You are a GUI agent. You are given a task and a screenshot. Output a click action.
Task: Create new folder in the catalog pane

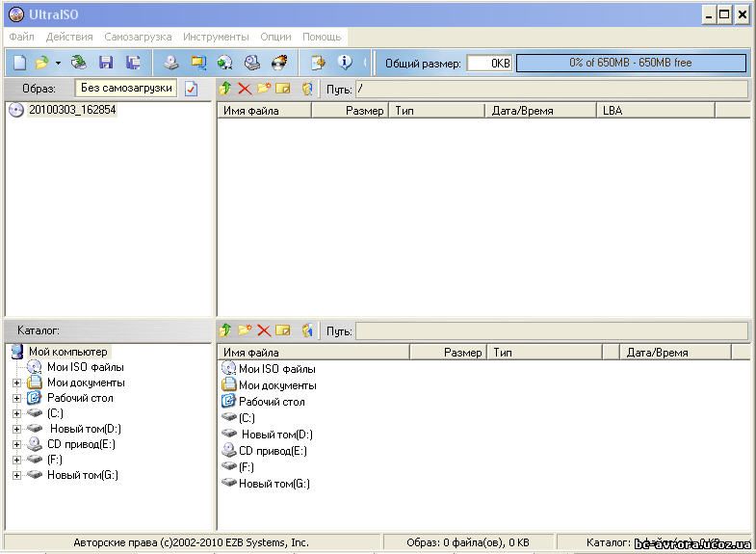click(x=245, y=330)
